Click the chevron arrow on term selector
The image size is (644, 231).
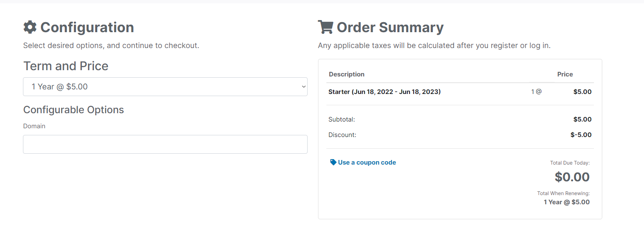tap(303, 86)
